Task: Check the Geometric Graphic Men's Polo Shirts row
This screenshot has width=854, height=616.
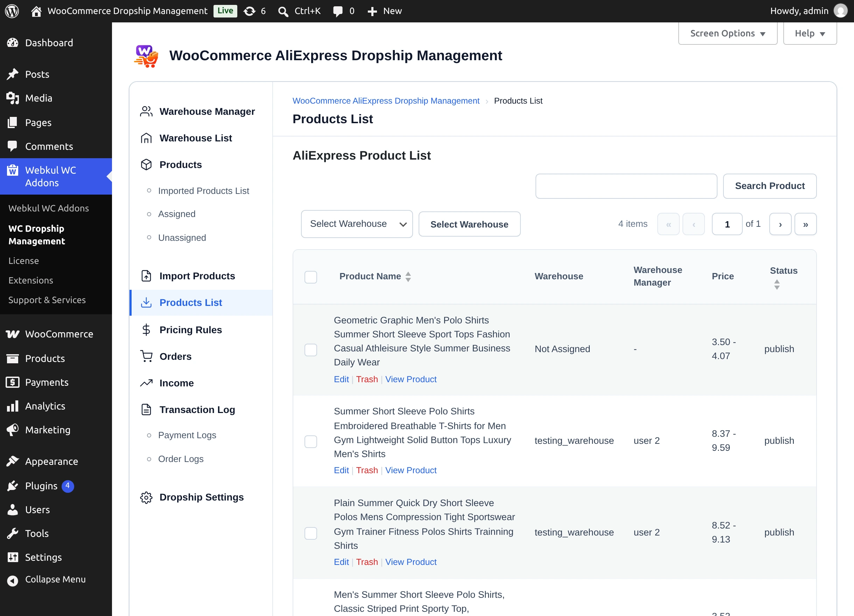Action: [311, 350]
